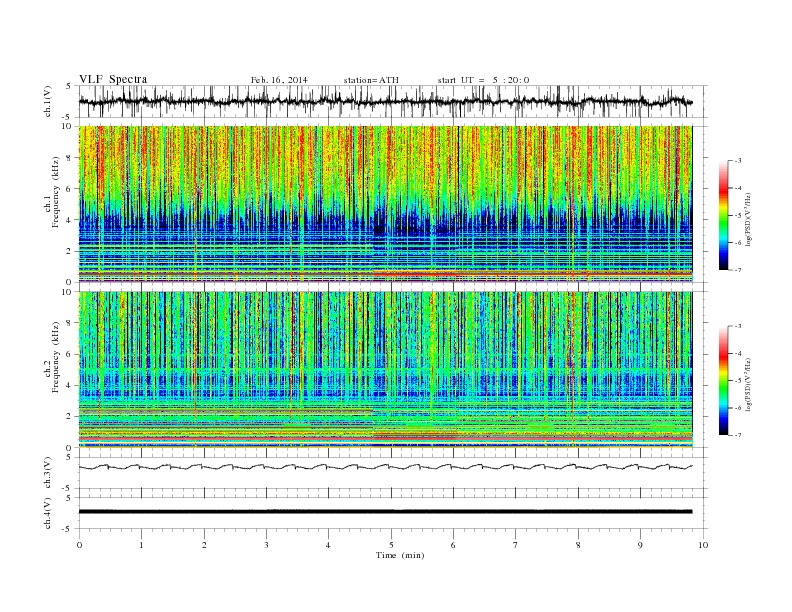Click the upper color scale bar for ch.1
This screenshot has width=792, height=612.
tap(723, 216)
